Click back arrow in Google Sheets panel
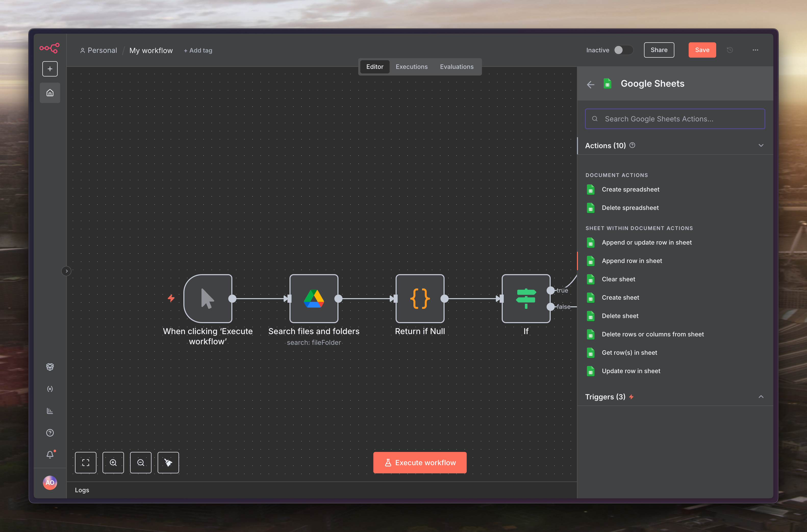 590,84
